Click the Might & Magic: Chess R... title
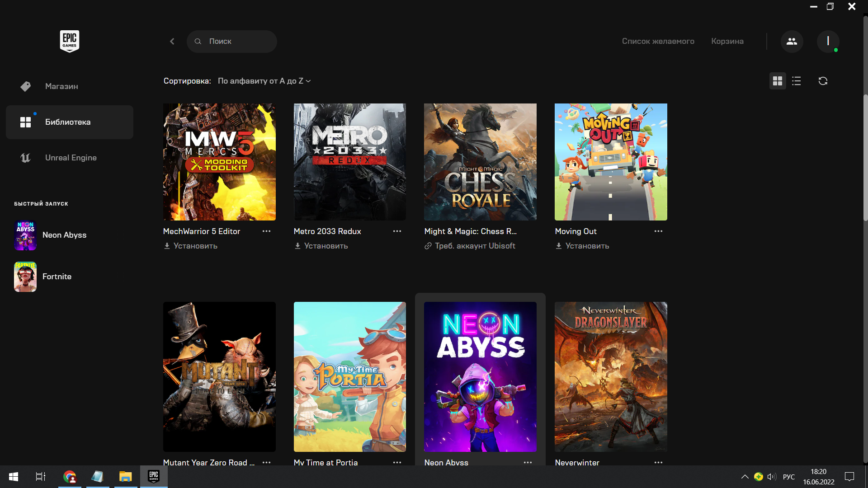 click(x=470, y=231)
